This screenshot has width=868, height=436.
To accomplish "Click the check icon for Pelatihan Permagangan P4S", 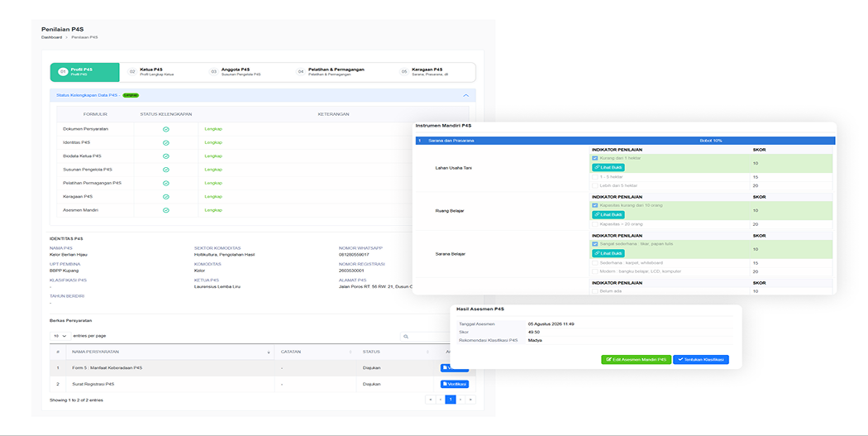I will tap(166, 183).
